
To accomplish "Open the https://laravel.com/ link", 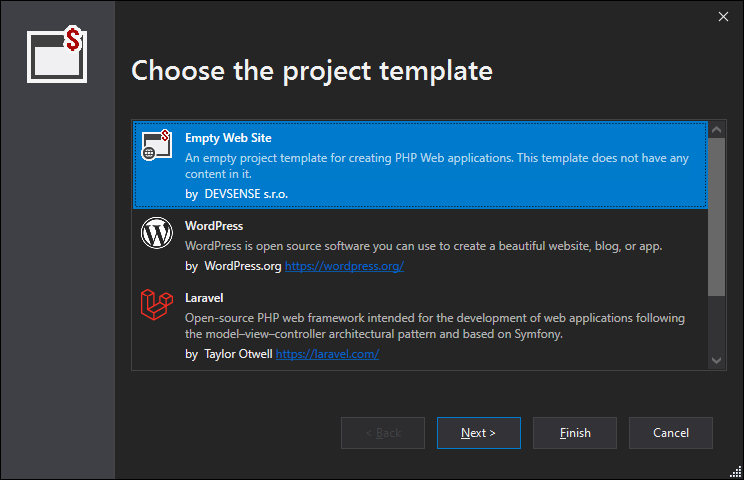I will tap(327, 354).
